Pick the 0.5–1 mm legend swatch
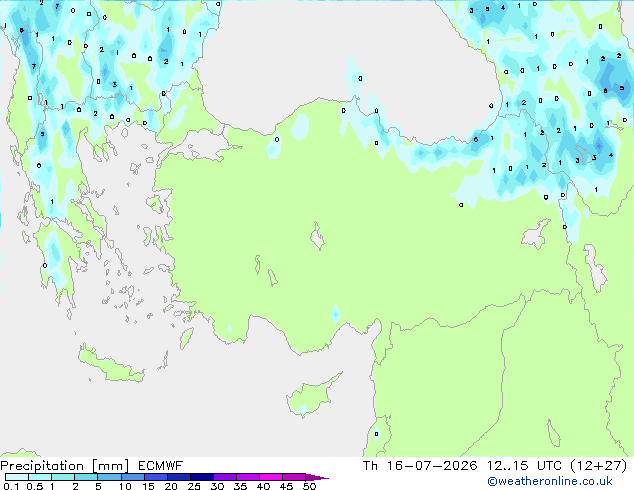Screen dimensions: 634x490 pyautogui.click(x=40, y=477)
